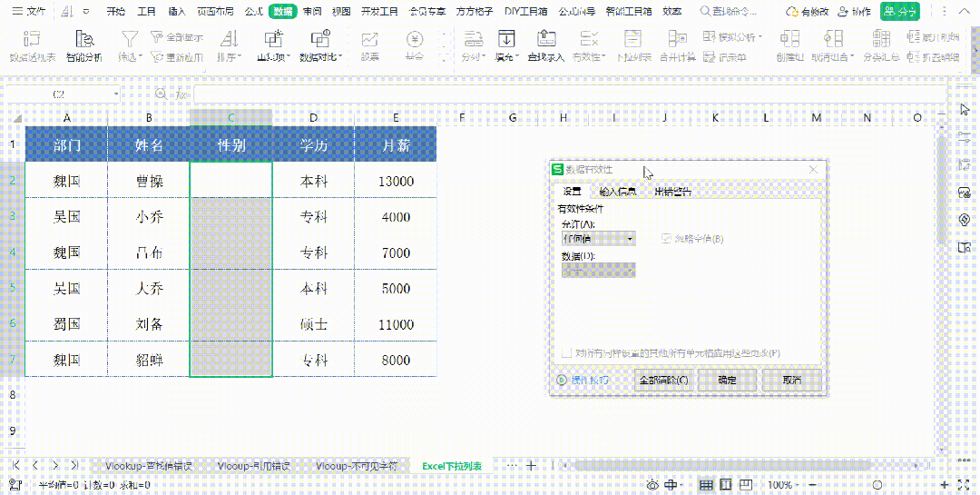Switch to the 开始 ribbon tab

point(115,11)
